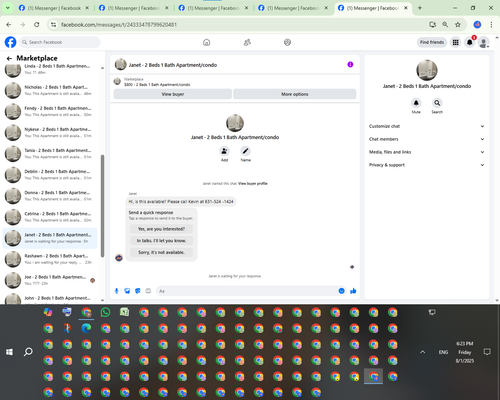Send quick reply 'Yes, are you interested?'
The height and width of the screenshot is (400, 500).
click(161, 229)
